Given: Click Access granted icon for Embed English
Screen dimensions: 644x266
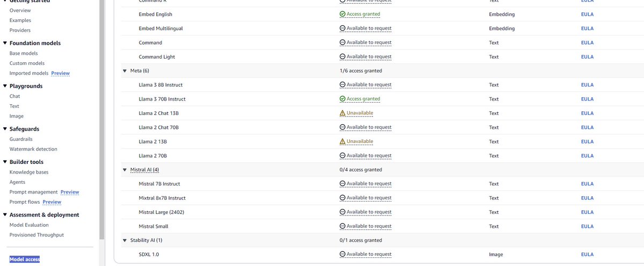Looking at the screenshot, I should pyautogui.click(x=342, y=14).
